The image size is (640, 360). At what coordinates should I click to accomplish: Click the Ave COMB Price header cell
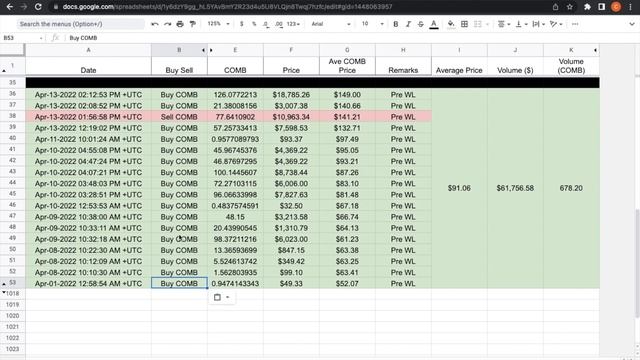pyautogui.click(x=347, y=66)
